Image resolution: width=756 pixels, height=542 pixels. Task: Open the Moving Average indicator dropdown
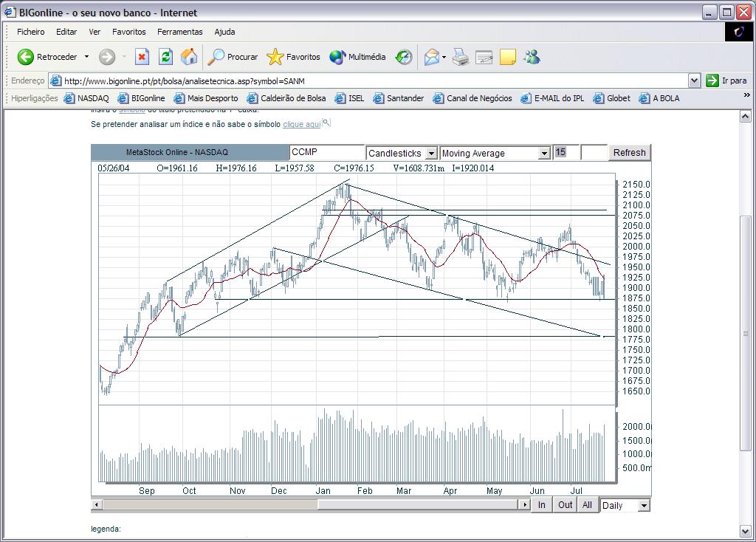tap(544, 153)
